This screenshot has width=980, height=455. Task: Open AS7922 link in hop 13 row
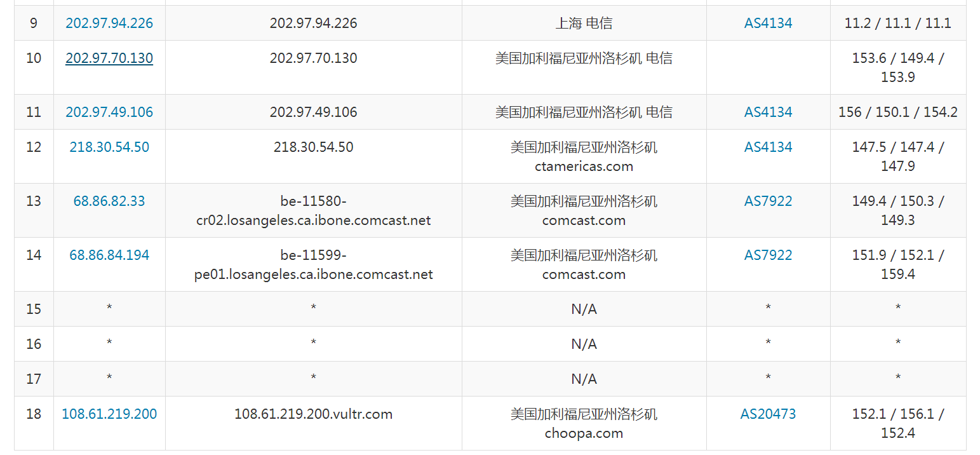[768, 201]
